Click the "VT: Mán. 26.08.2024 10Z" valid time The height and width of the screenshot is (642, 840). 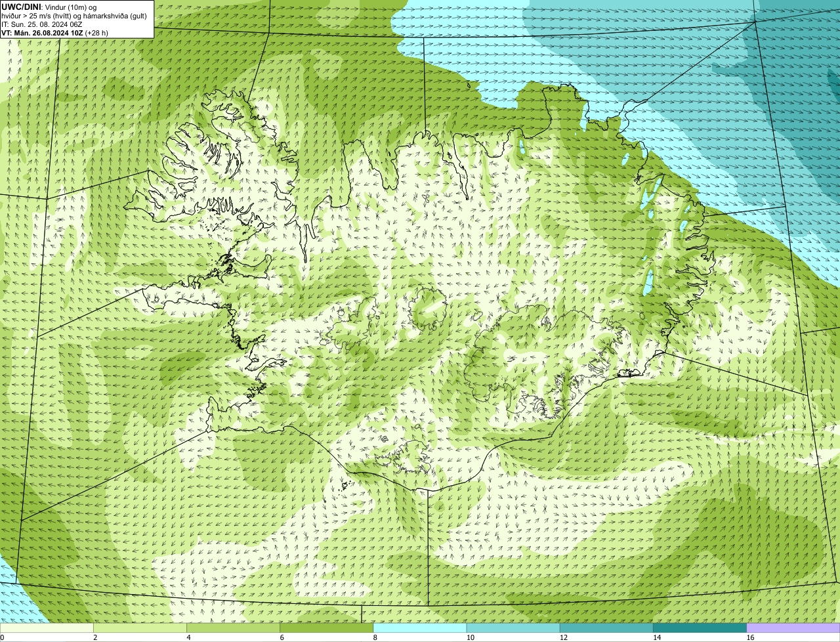coord(42,33)
